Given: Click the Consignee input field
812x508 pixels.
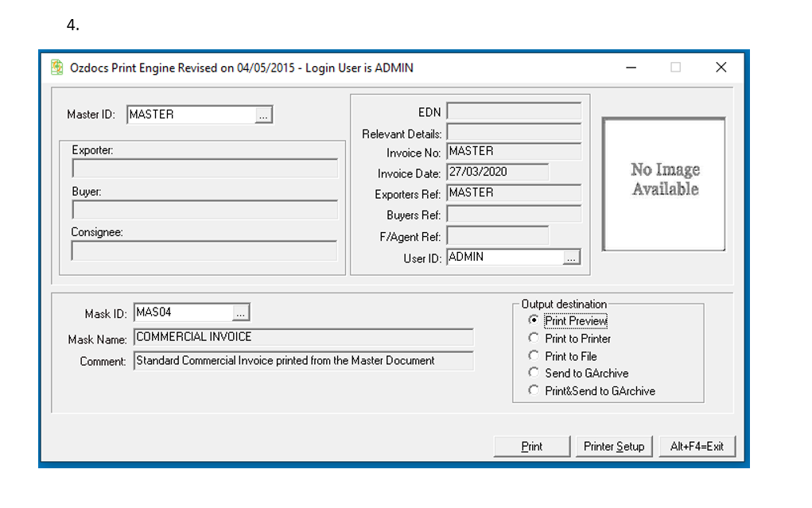Looking at the screenshot, I should click(x=204, y=250).
